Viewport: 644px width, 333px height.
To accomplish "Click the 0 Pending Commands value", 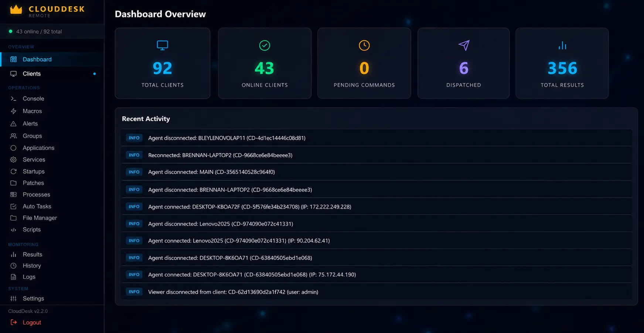I will pos(364,68).
